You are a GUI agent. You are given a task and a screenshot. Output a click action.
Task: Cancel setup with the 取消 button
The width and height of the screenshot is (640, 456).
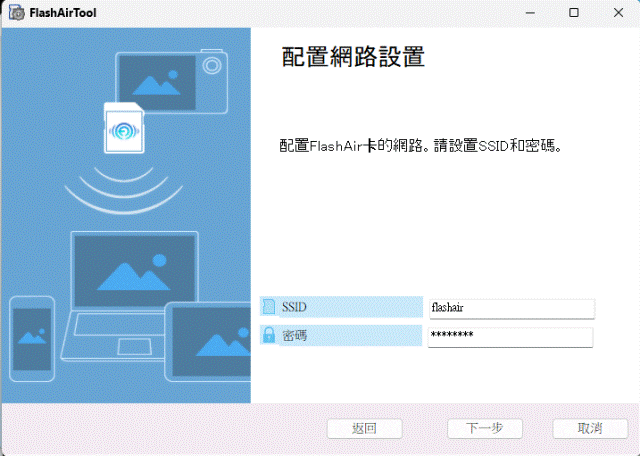tap(590, 429)
